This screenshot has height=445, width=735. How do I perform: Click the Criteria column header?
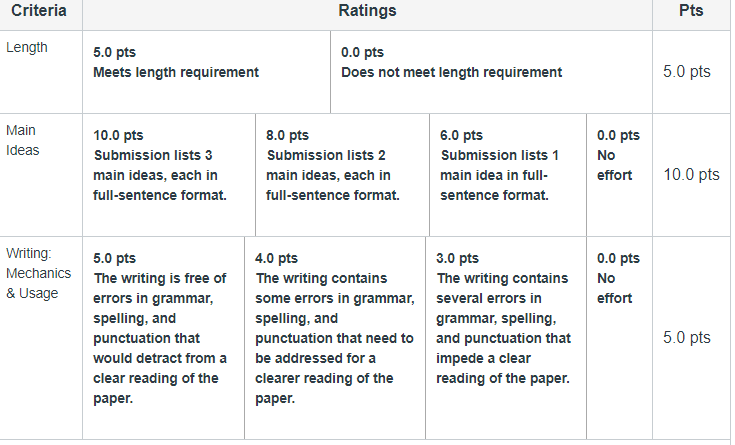[39, 11]
